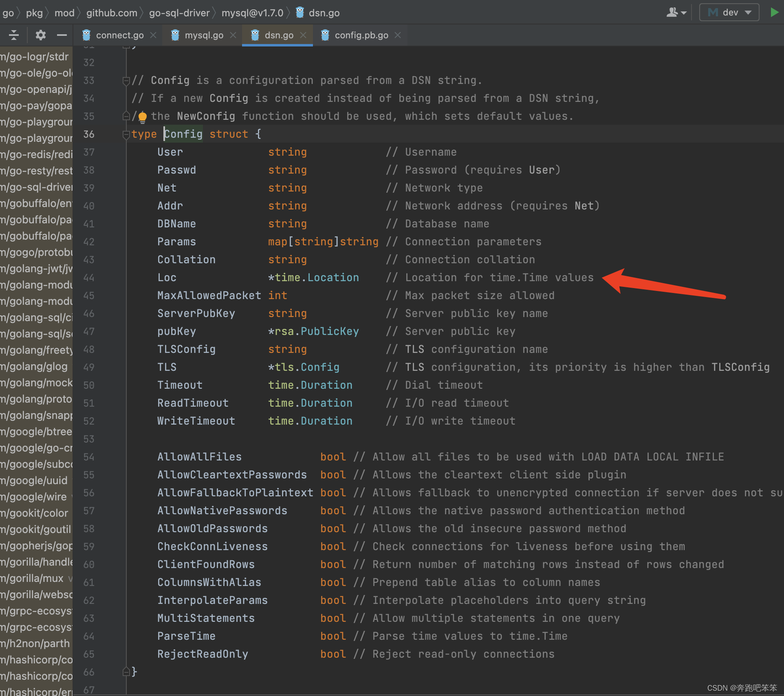Click line number 44 in the gutter

(x=89, y=278)
